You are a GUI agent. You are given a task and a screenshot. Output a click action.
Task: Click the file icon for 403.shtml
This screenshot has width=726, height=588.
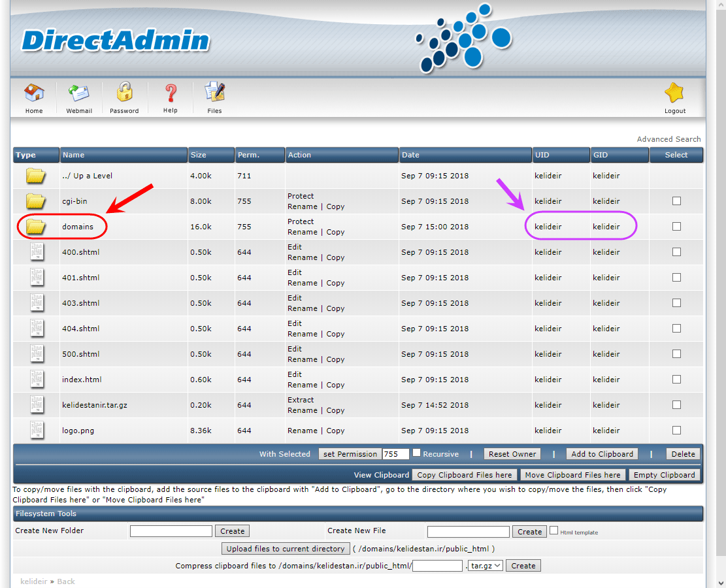[37, 303]
